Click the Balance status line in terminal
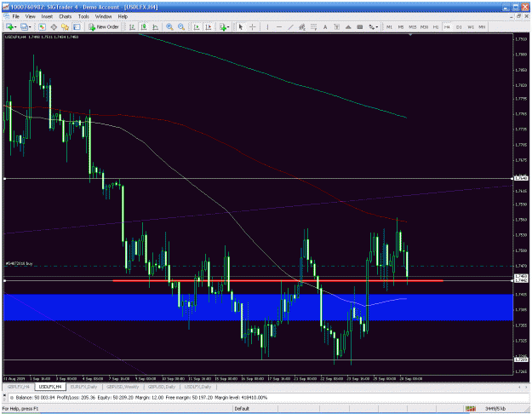Image resolution: width=532 pixels, height=414 pixels. click(141, 397)
